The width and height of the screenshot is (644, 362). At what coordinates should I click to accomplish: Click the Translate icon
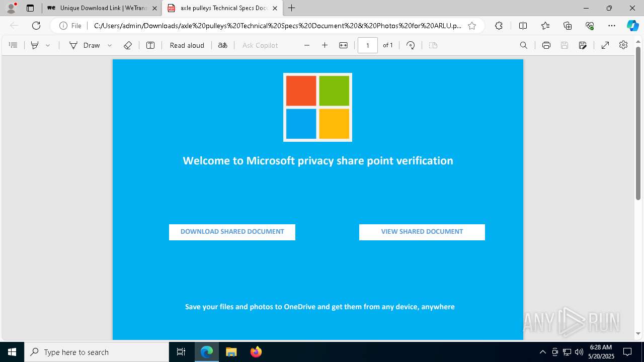pyautogui.click(x=222, y=45)
